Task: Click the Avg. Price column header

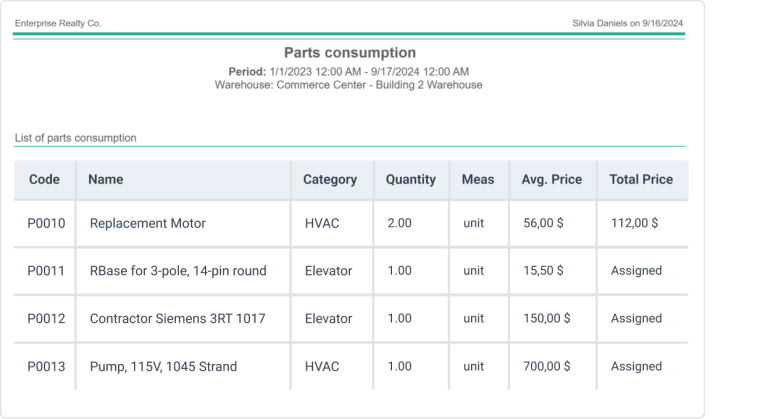Action: tap(551, 180)
